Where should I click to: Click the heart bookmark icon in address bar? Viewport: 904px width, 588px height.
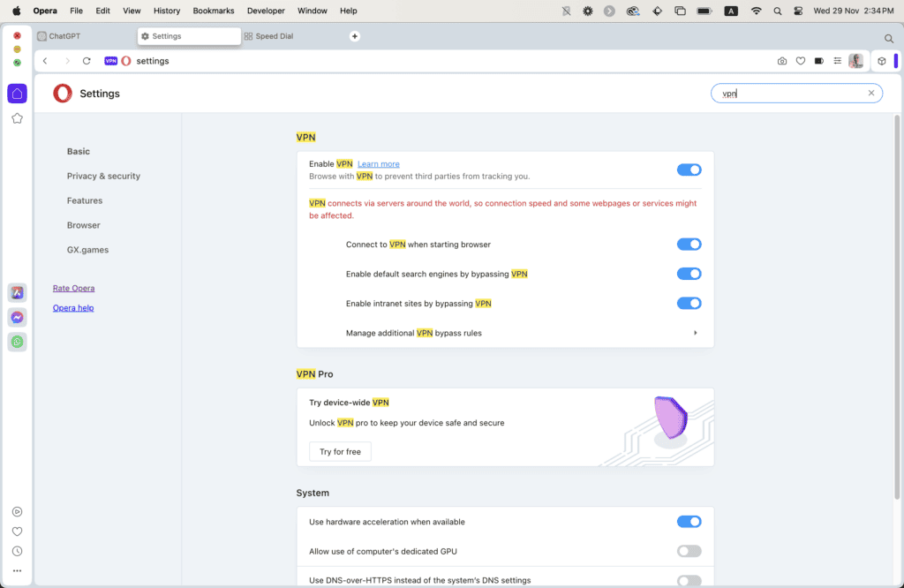[x=801, y=61]
